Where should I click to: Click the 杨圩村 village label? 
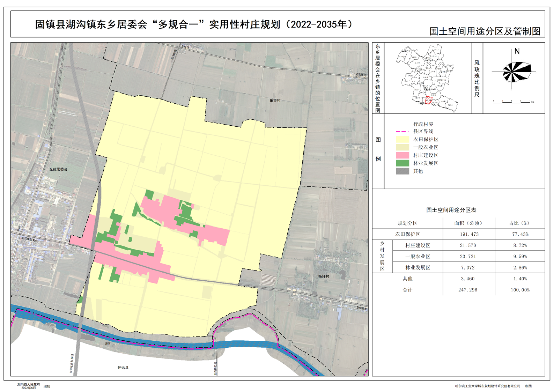click(x=324, y=276)
